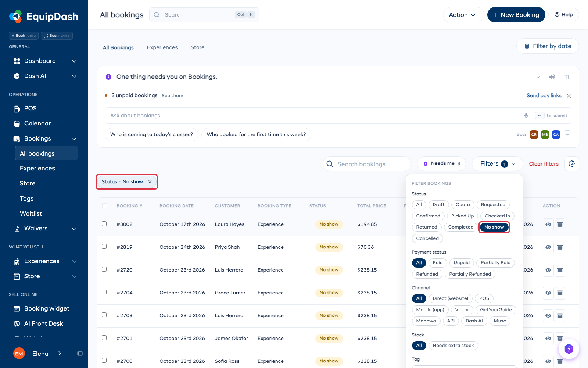Click the speaker sound icon in assistant panel
588x368 pixels.
pyautogui.click(x=552, y=77)
